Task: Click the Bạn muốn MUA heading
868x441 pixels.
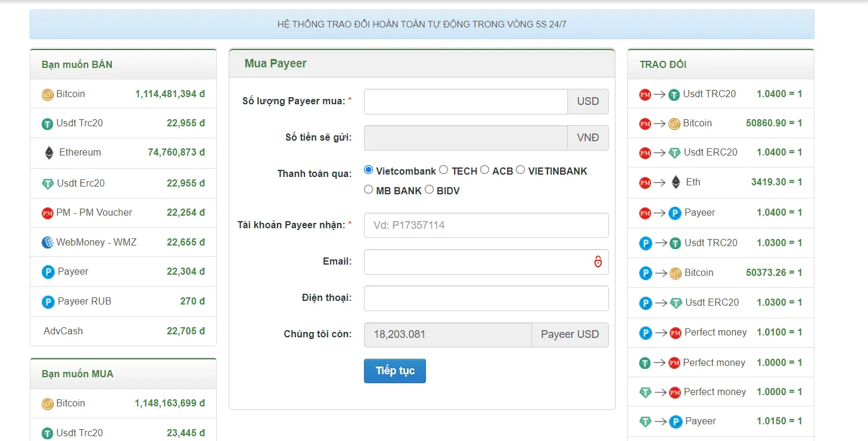Action: 77,374
